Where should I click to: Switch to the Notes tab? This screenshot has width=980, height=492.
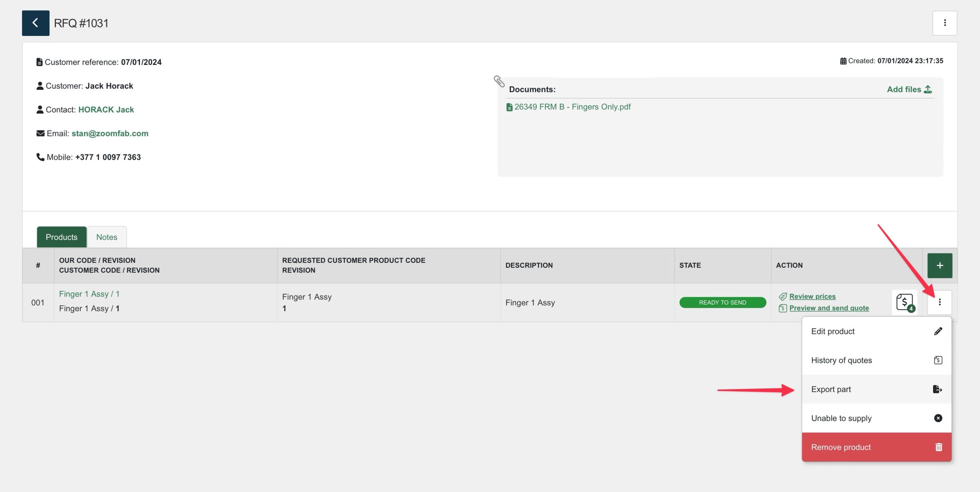click(x=107, y=237)
